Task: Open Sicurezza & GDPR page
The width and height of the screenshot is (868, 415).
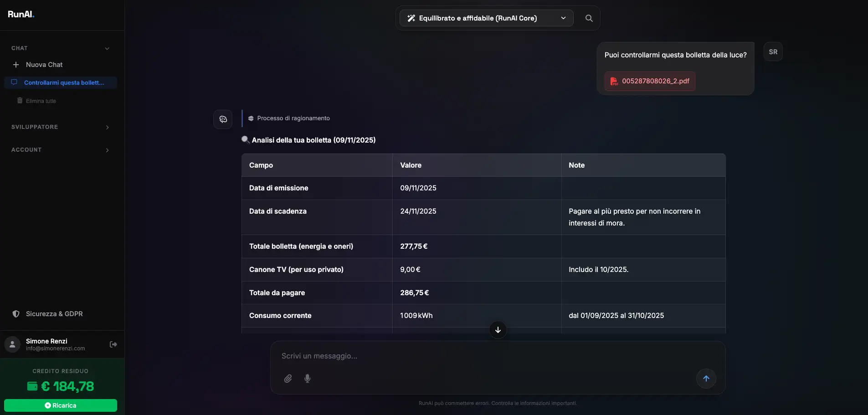Action: point(54,314)
